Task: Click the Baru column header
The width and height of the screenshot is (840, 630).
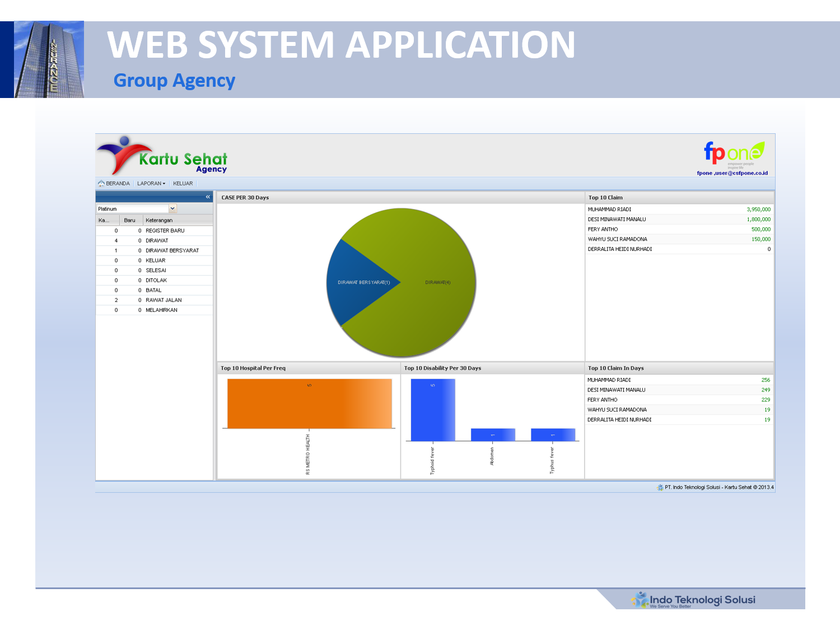Action: pos(129,220)
